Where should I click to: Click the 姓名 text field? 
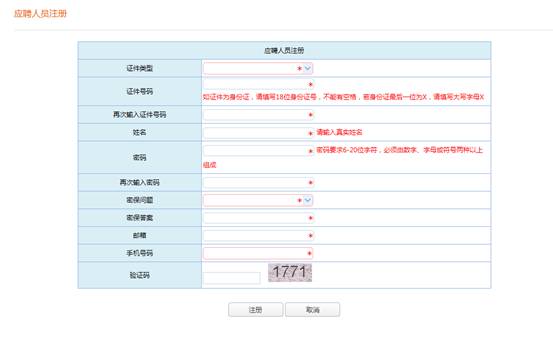point(255,133)
